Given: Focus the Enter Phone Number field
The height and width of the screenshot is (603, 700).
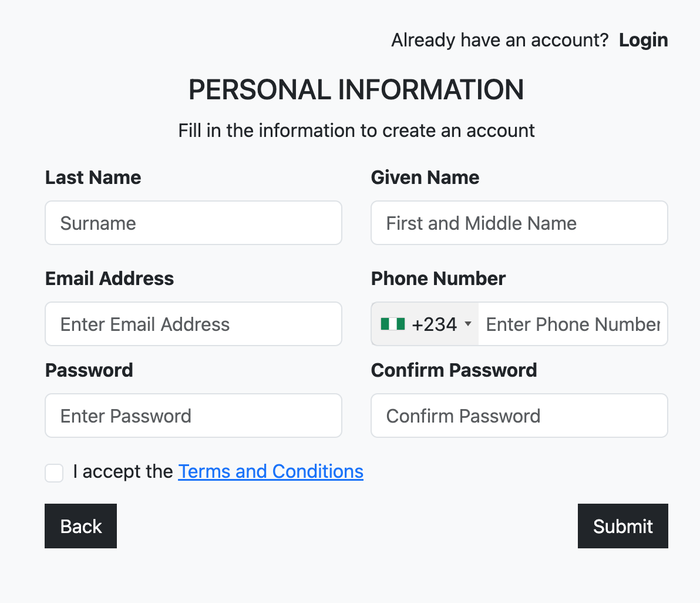Looking at the screenshot, I should pos(573,324).
